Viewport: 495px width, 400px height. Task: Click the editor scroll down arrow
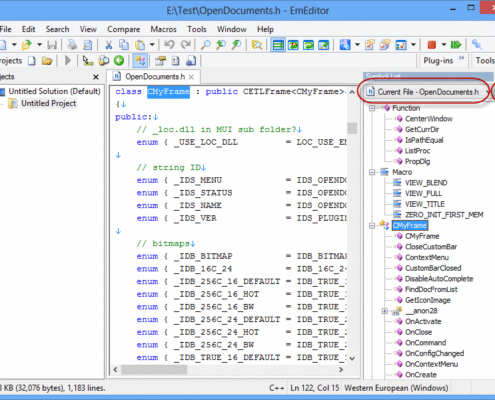point(352,359)
